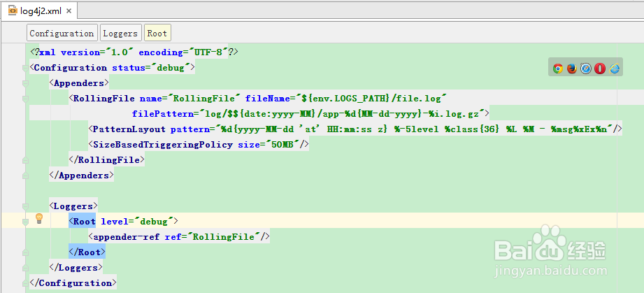
Task: Collapse the Appenders opening tag fold
Action: (x=25, y=83)
